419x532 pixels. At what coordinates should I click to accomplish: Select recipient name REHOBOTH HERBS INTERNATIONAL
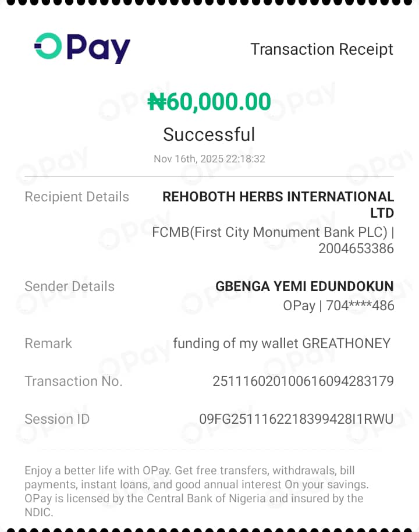click(278, 197)
